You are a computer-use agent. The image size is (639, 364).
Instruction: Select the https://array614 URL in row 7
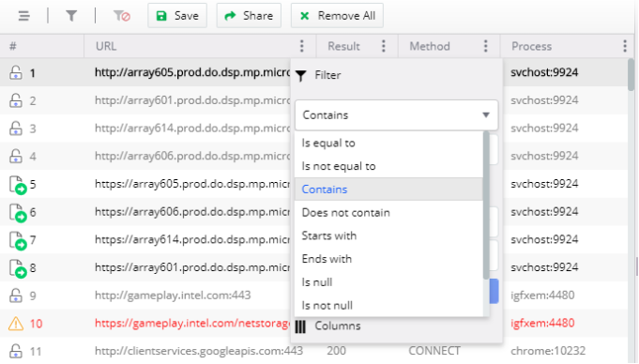coord(192,239)
